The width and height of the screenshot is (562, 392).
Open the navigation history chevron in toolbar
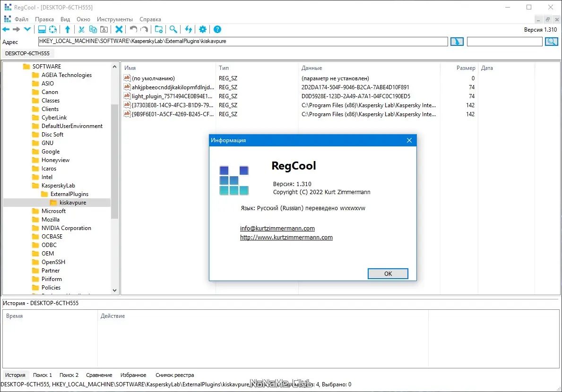point(27,29)
